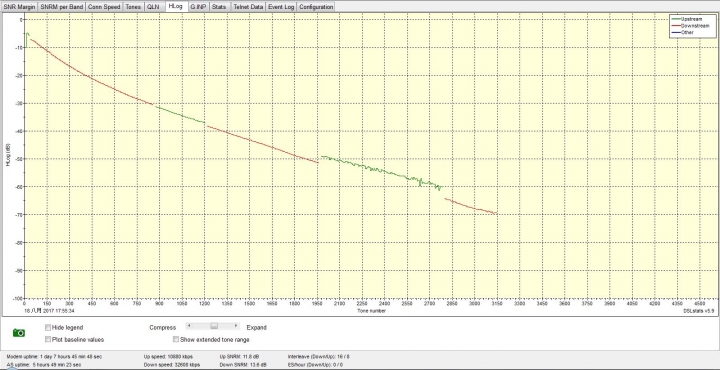Switch to Telnet Data tab
Screen dimensions: 720x370
(248, 7)
